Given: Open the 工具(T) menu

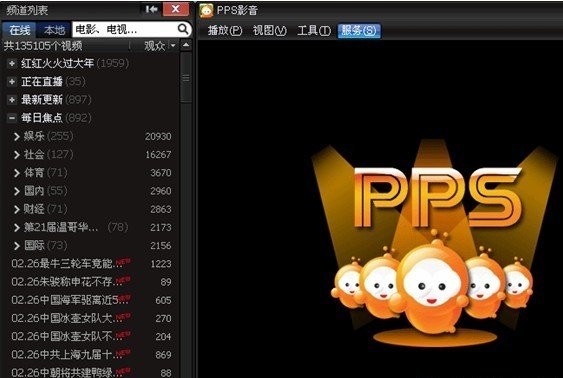Looking at the screenshot, I should [314, 31].
